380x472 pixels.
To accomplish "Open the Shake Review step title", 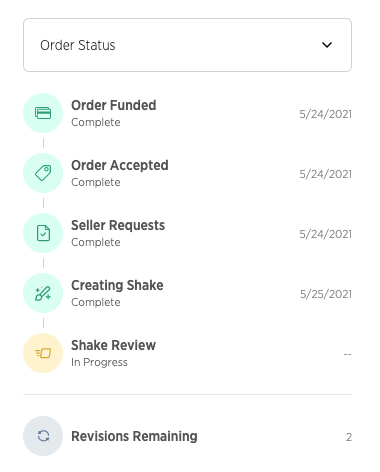I will pyautogui.click(x=113, y=345).
